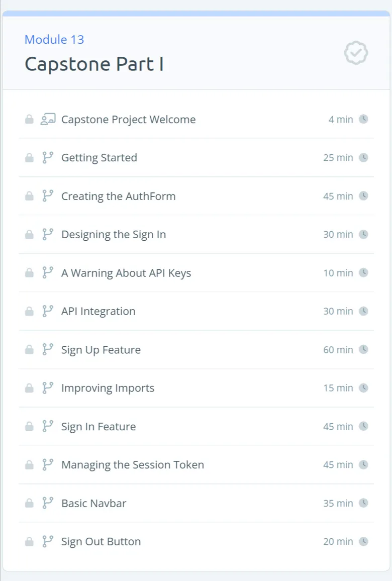392x581 pixels.
Task: Click the branch icon next to Basic Navbar
Action: 48,503
